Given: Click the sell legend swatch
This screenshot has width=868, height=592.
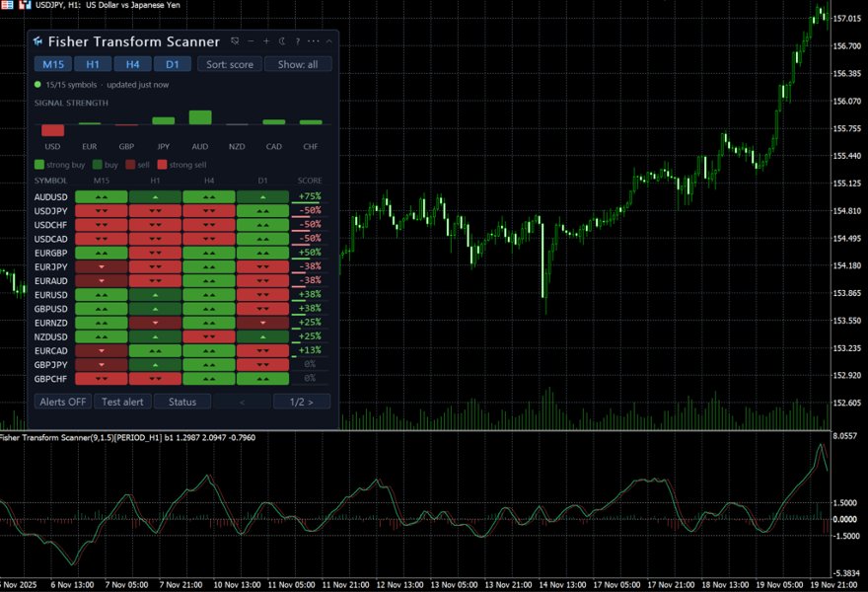Looking at the screenshot, I should (130, 165).
